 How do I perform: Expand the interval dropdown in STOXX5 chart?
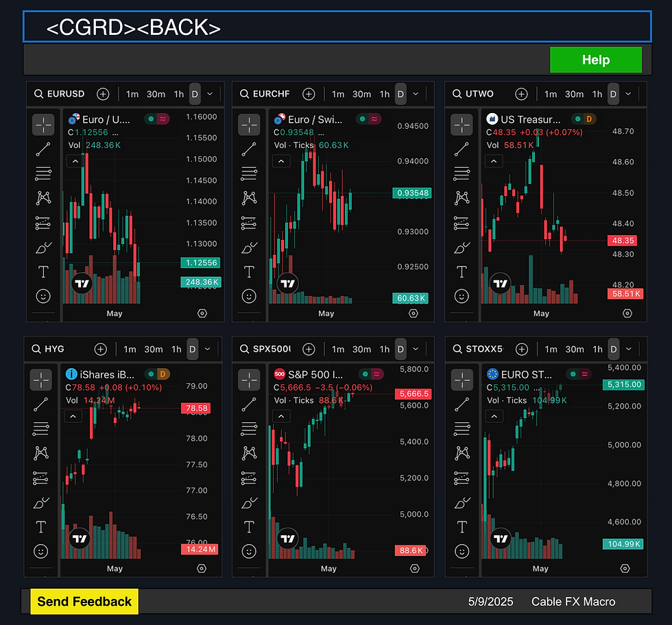pos(629,349)
